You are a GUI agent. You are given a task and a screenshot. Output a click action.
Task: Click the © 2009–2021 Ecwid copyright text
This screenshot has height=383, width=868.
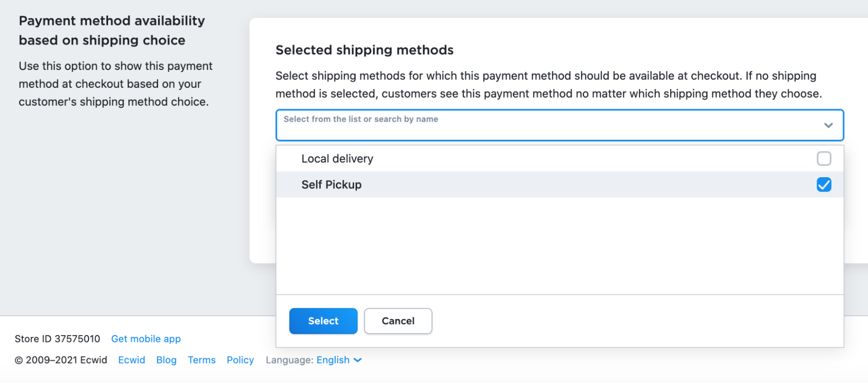(x=61, y=360)
